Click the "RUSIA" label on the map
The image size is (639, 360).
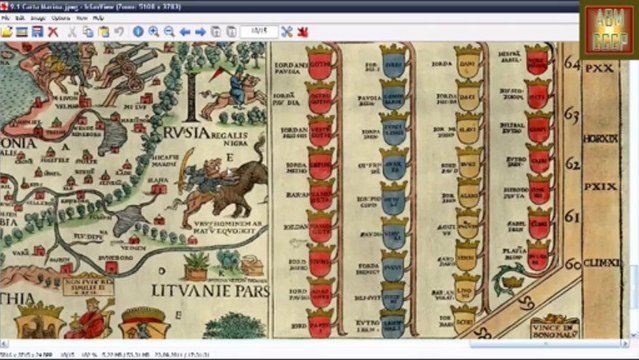click(187, 133)
